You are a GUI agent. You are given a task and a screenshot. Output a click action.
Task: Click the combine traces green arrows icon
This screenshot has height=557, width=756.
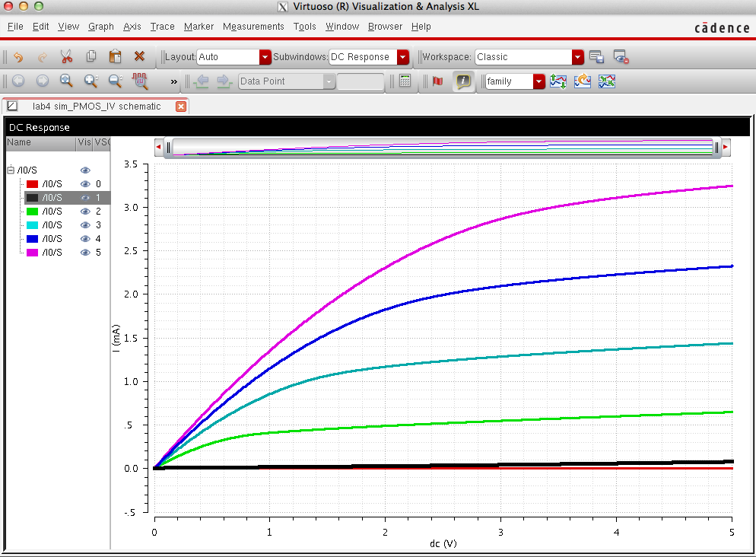[607, 81]
